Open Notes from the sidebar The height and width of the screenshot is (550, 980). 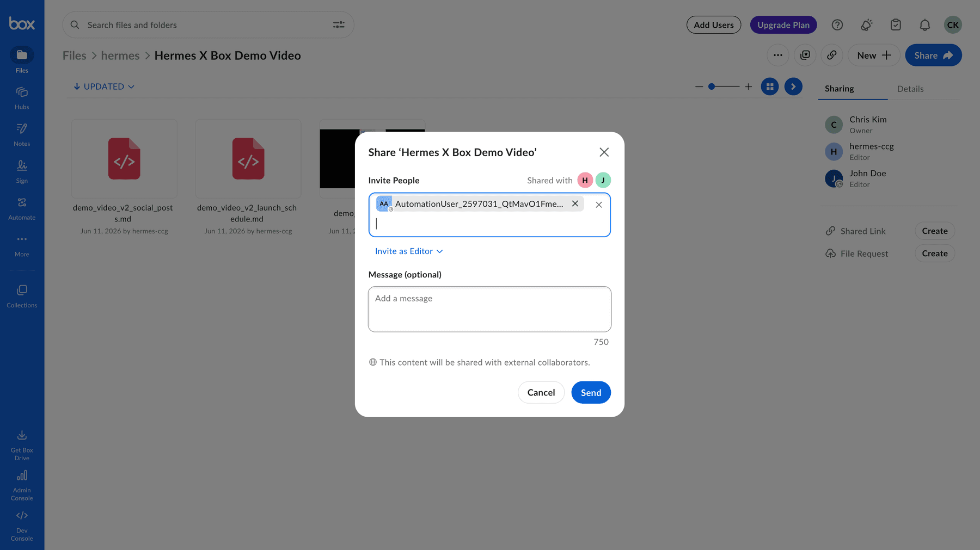(x=22, y=134)
